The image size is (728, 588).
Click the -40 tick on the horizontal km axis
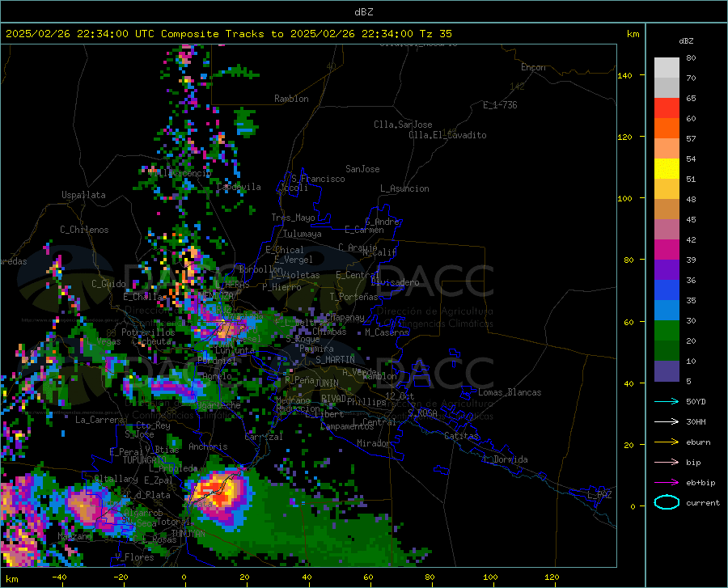[x=59, y=577]
